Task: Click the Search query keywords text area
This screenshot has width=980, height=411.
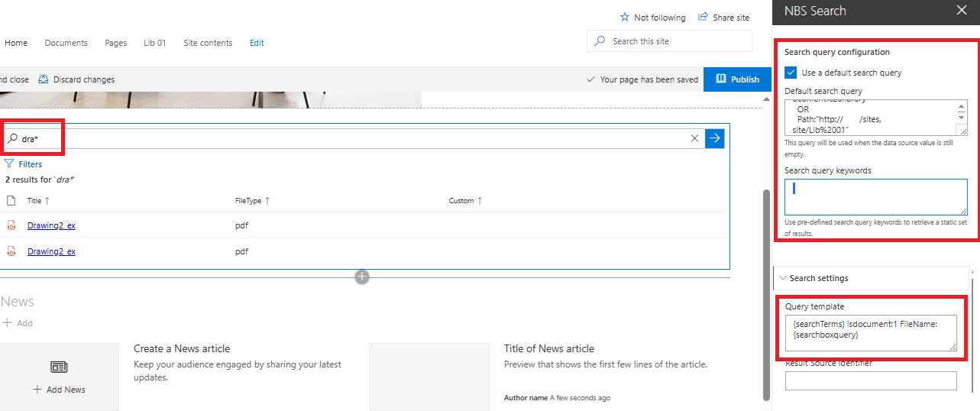Action: [876, 196]
